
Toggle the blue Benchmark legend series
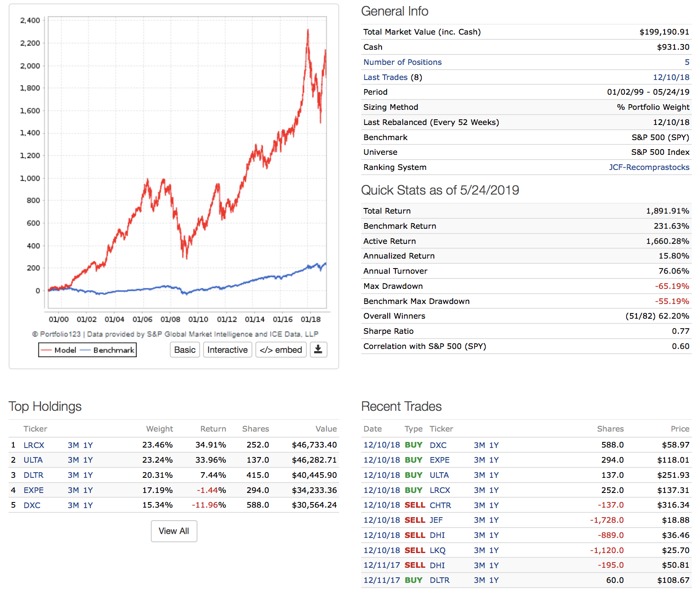pyautogui.click(x=108, y=350)
